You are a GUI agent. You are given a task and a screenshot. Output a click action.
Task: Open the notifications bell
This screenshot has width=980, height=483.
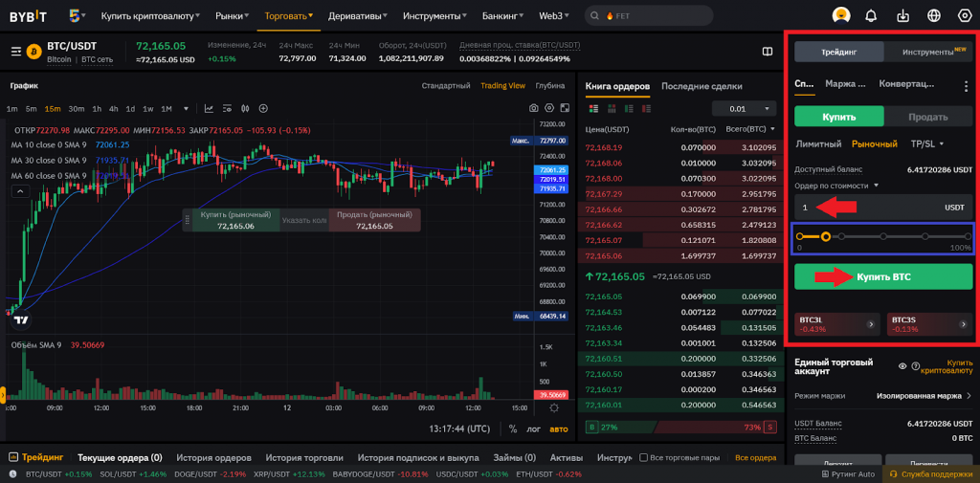point(871,16)
